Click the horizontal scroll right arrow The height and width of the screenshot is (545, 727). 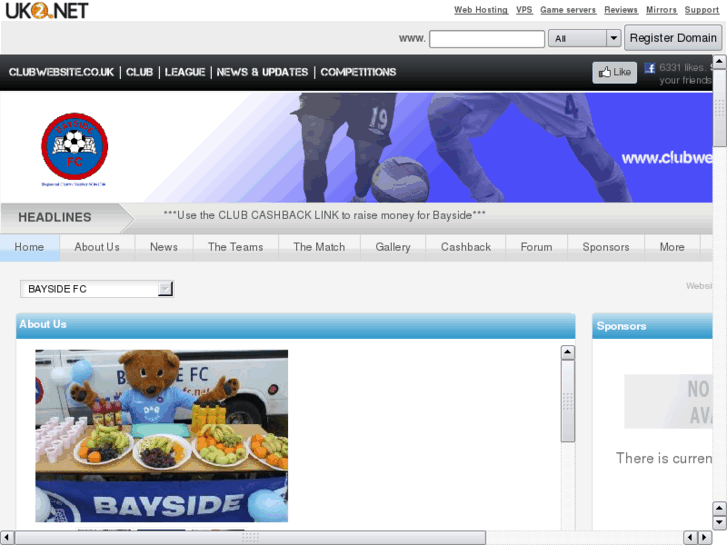[705, 538]
